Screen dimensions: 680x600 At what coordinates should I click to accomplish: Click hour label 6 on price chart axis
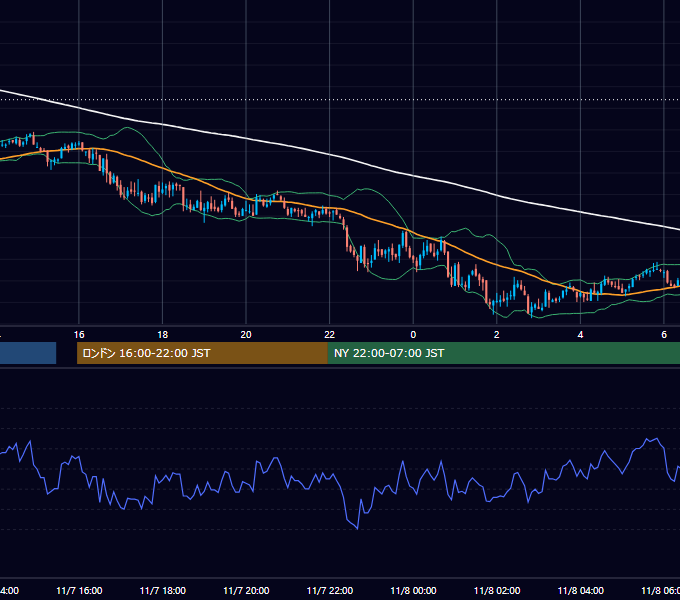pyautogui.click(x=664, y=335)
